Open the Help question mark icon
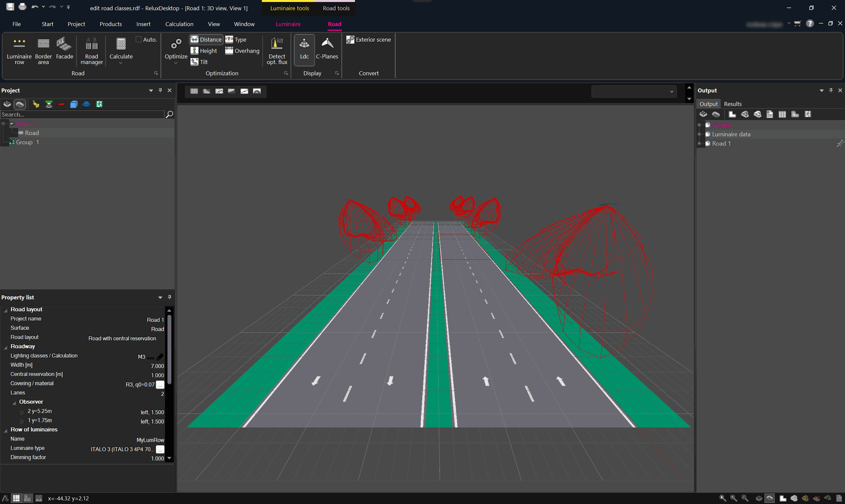Image resolution: width=845 pixels, height=504 pixels. pos(810,24)
